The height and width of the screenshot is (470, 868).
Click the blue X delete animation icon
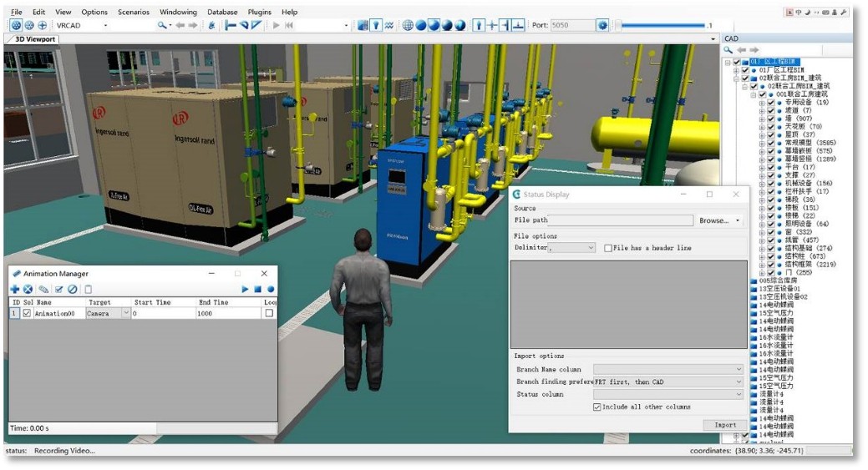tap(28, 289)
